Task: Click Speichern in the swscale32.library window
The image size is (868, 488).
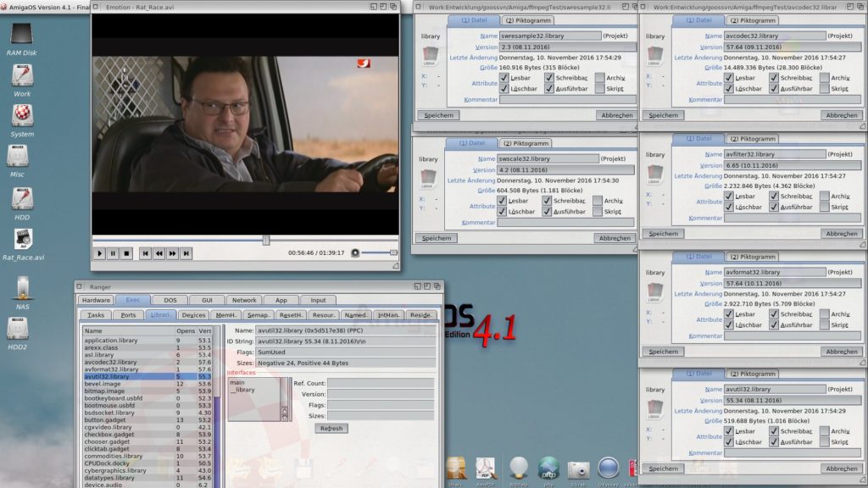Action: click(x=437, y=238)
